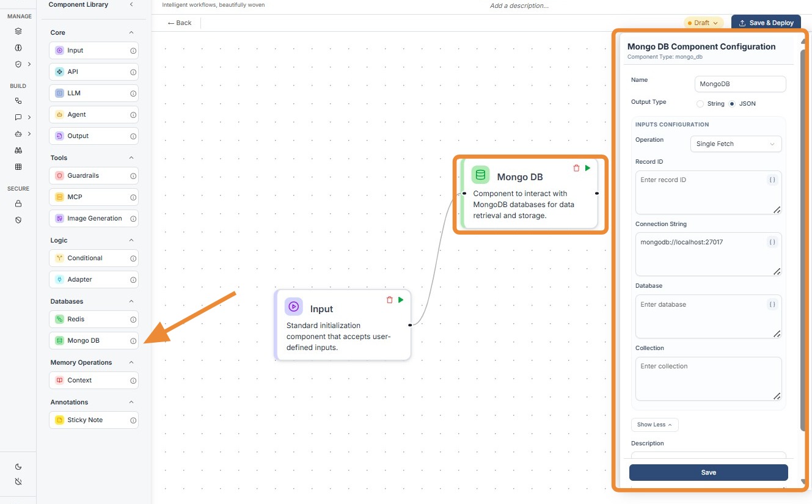
Task: Collapse the Component Library panel
Action: click(x=131, y=5)
